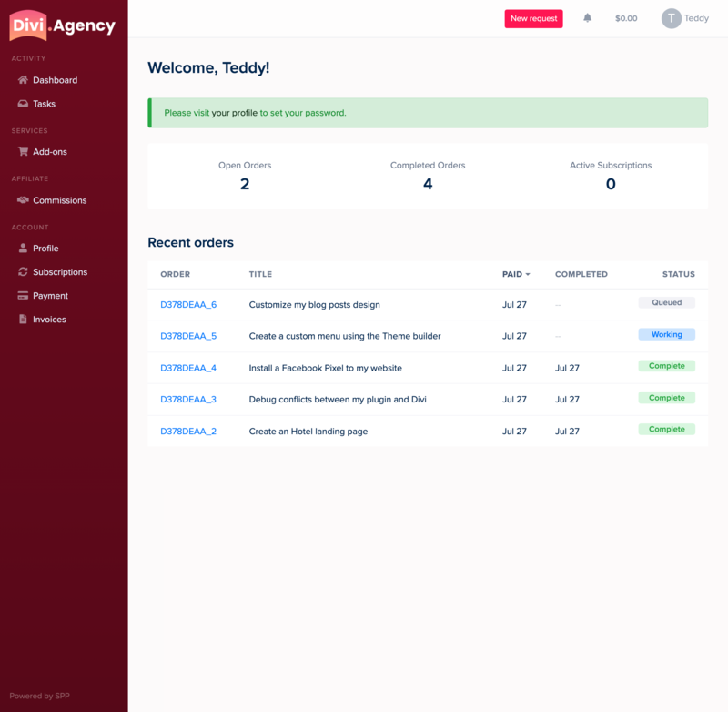Click 'Create a custom menu using the Theme builder'
Image resolution: width=728 pixels, height=712 pixels.
(345, 336)
